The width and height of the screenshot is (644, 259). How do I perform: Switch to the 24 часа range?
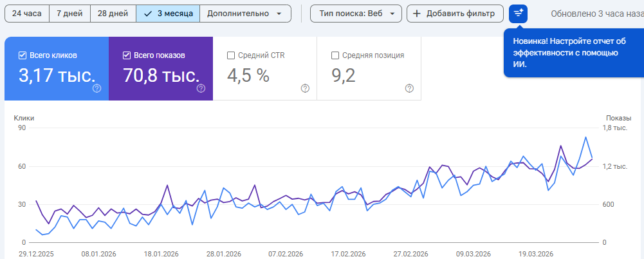click(26, 13)
